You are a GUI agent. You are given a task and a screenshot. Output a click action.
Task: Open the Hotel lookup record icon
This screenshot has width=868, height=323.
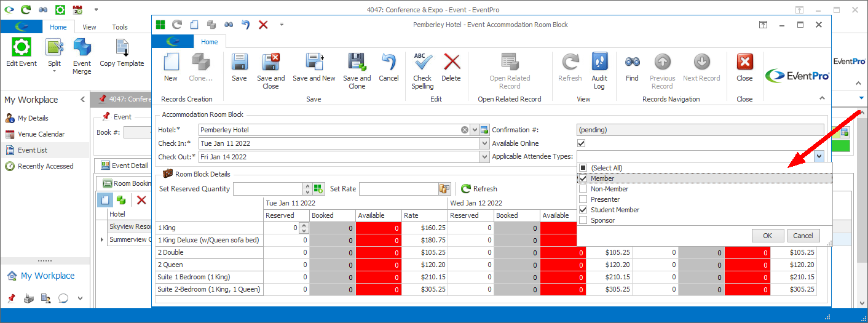pos(484,130)
